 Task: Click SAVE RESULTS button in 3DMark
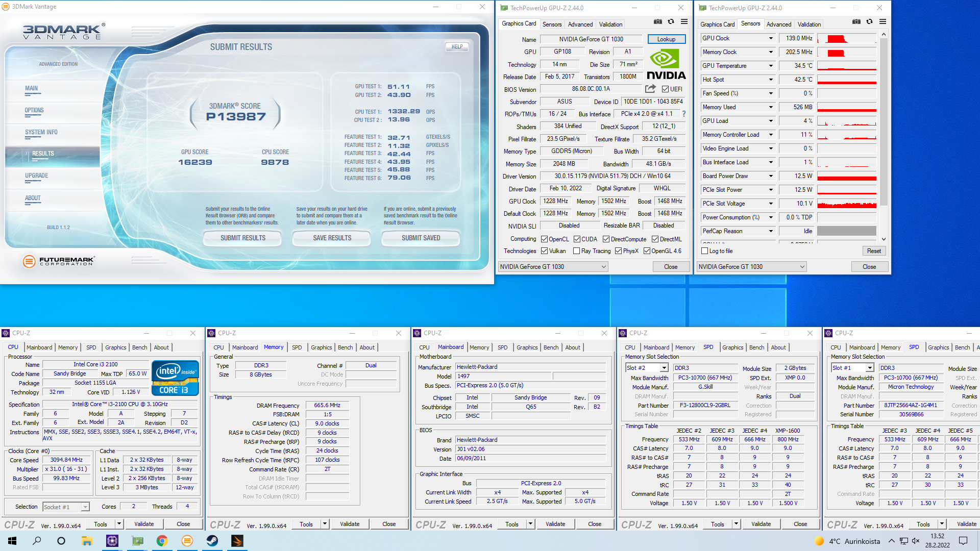(332, 238)
